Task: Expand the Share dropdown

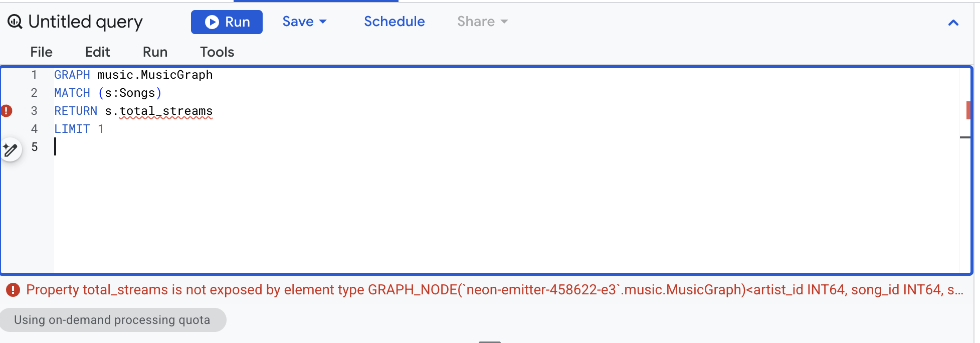Action: [482, 22]
